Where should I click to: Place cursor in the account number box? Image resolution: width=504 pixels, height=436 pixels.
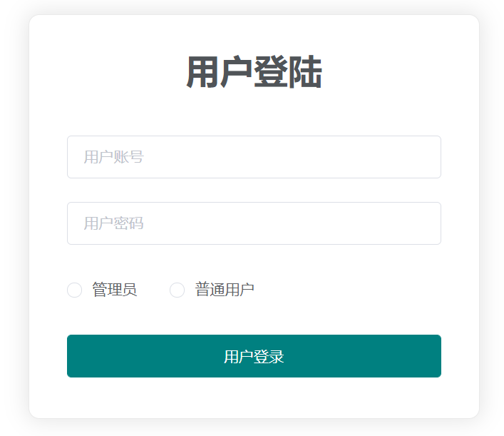coord(254,157)
